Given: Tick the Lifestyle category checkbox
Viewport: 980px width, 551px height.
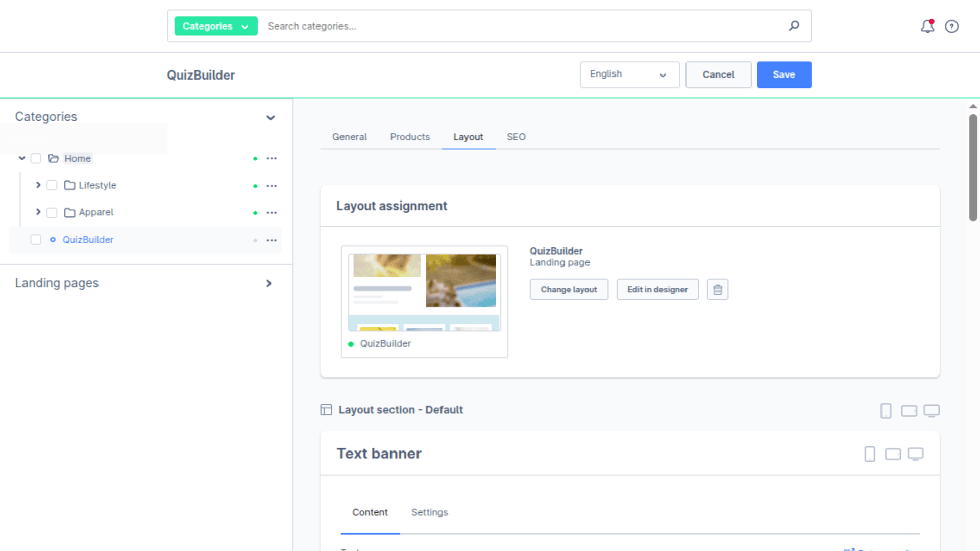Looking at the screenshot, I should tap(52, 185).
